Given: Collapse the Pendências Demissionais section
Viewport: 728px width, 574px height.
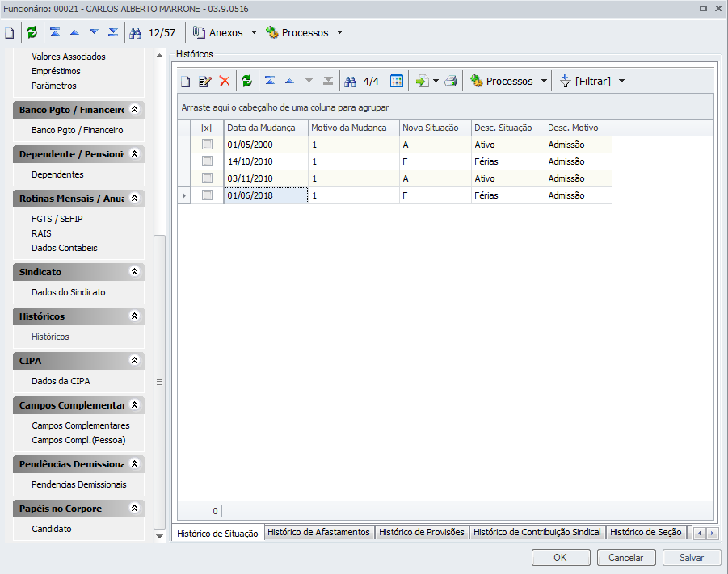Looking at the screenshot, I should tap(135, 463).
